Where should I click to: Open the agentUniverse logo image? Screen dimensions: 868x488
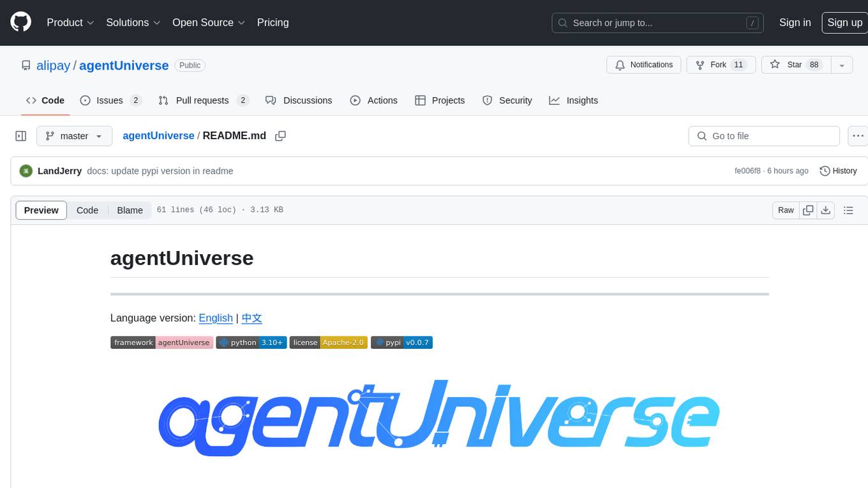coord(439,418)
